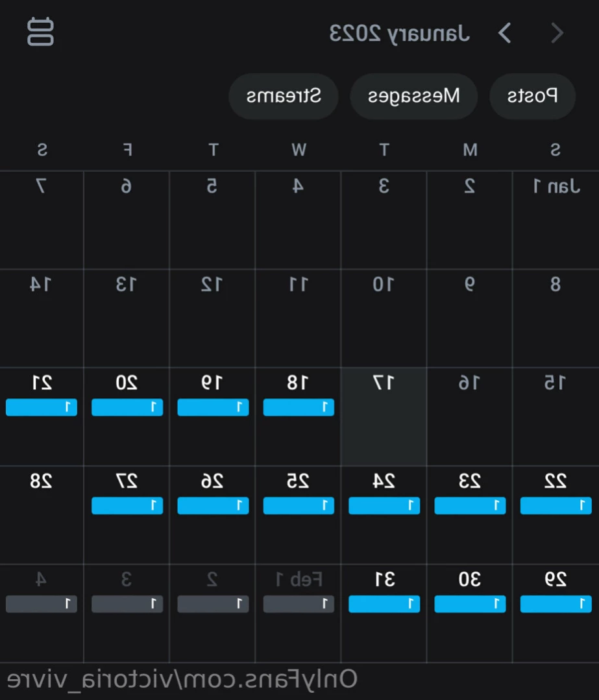The width and height of the screenshot is (599, 700).
Task: Toggle the Posts filter chip
Action: pos(532,96)
